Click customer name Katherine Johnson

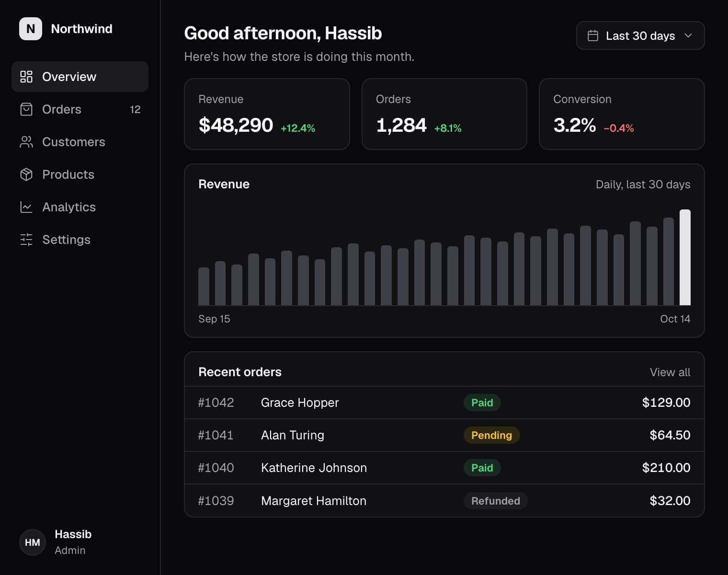314,468
